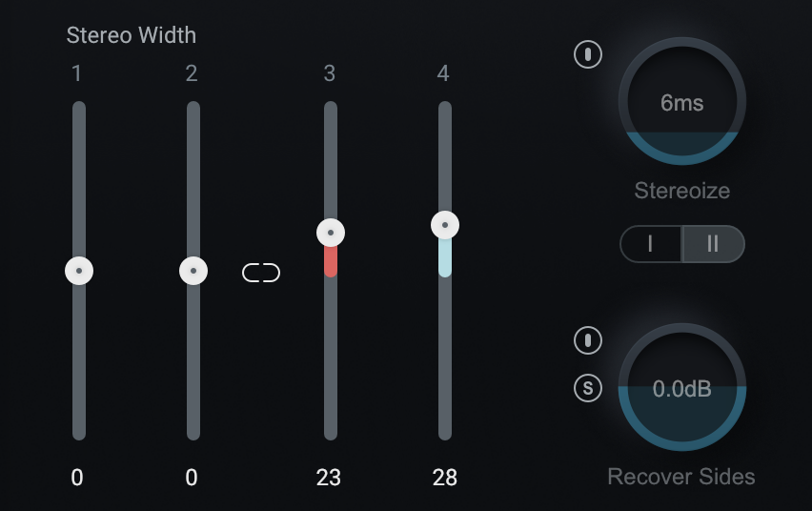
Task: Toggle the Recover Sides power button
Action: 588,339
